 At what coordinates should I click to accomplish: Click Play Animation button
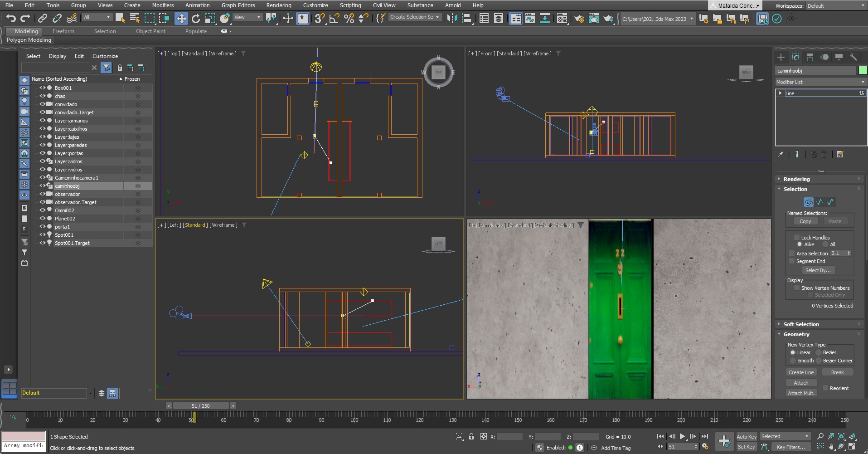[x=682, y=436]
